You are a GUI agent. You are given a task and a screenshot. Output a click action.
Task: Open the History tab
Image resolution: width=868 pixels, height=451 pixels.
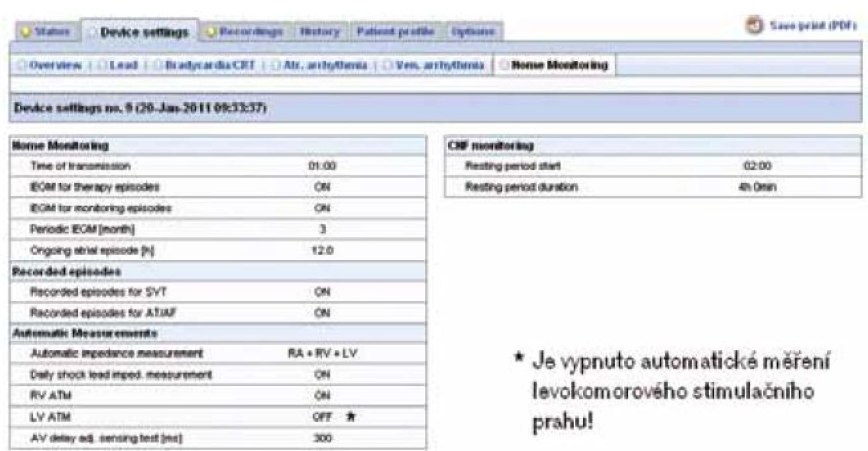(320, 32)
